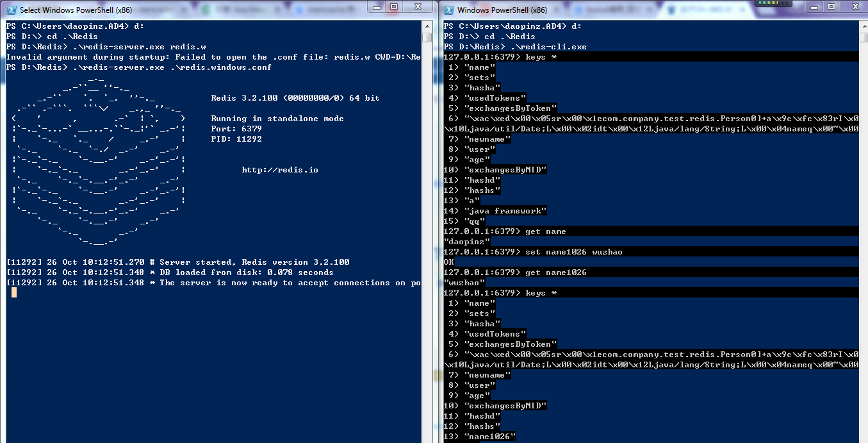This screenshot has height=443, width=868.
Task: Close the left Select Windows PowerShell window
Action: [417, 6]
